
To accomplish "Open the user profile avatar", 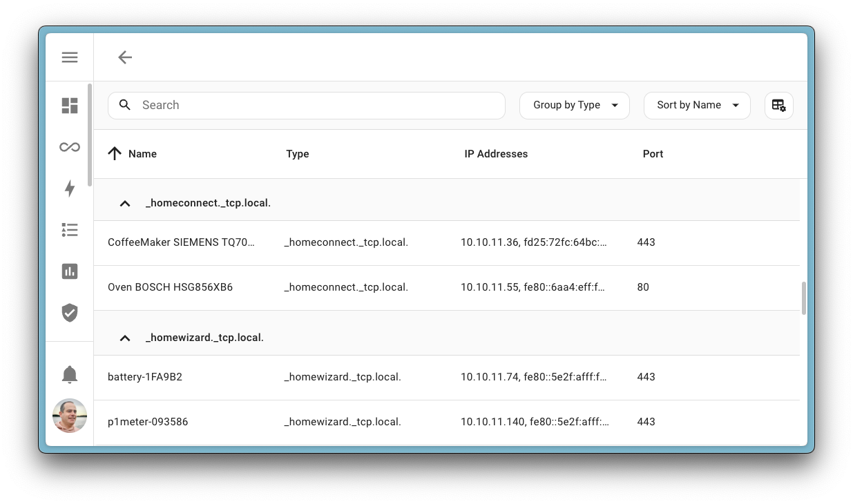I will (x=70, y=416).
